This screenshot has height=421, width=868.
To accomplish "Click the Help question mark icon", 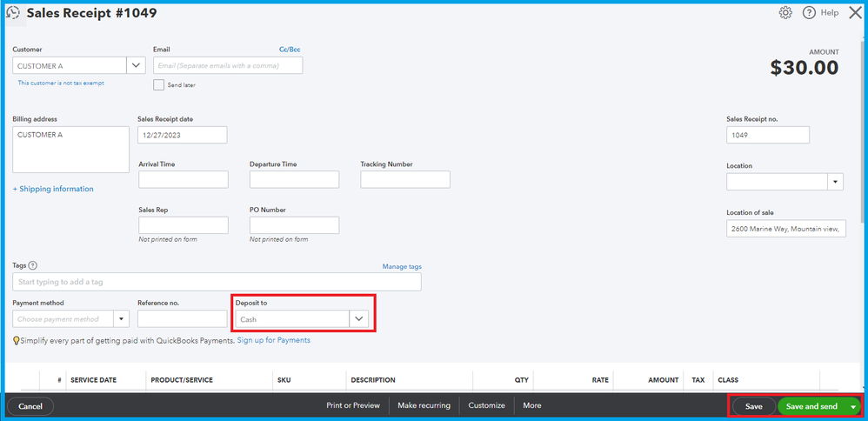I will 809,13.
